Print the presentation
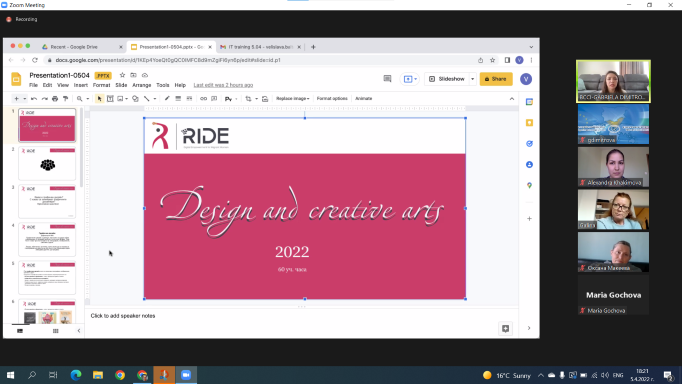This screenshot has height=384, width=682. coord(55,99)
